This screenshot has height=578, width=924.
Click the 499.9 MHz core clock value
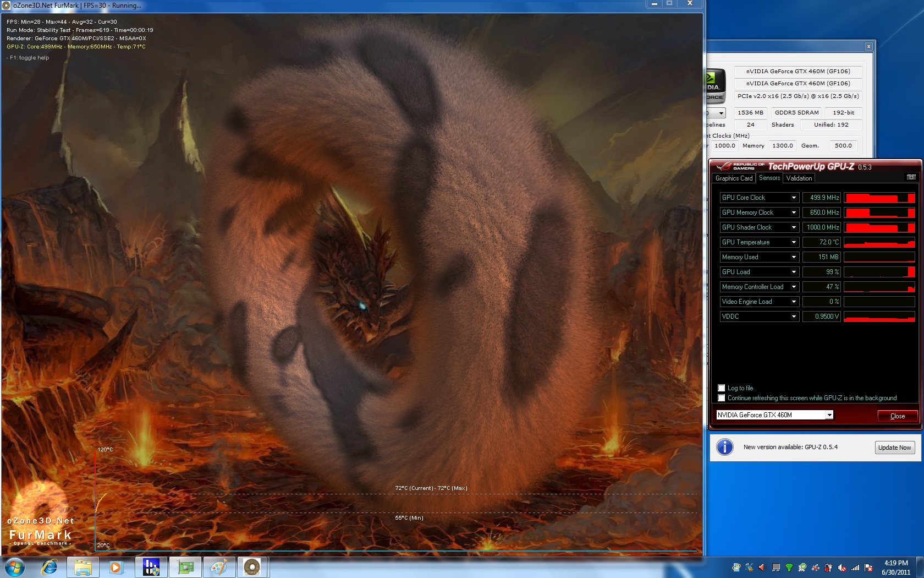(x=822, y=197)
